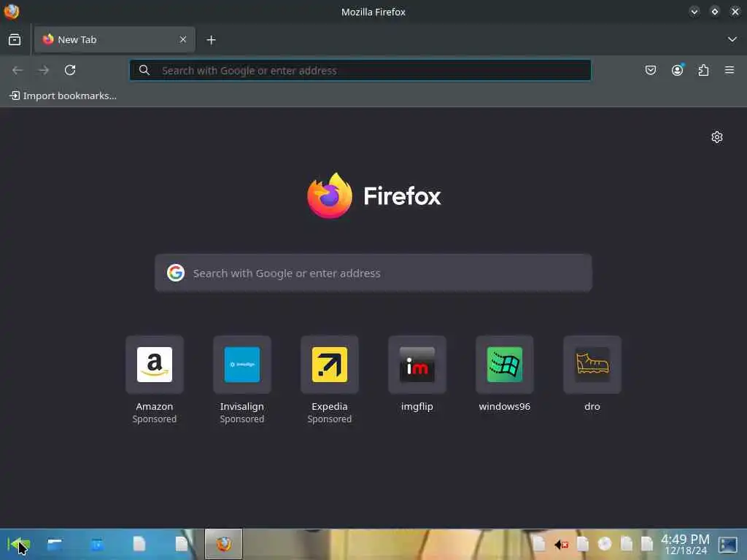This screenshot has height=560, width=747.
Task: Open the application launcher in taskbar
Action: point(18,544)
